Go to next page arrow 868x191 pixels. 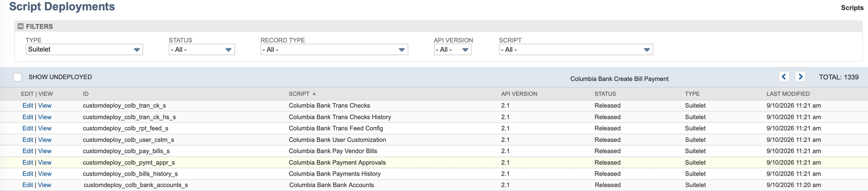coord(800,77)
